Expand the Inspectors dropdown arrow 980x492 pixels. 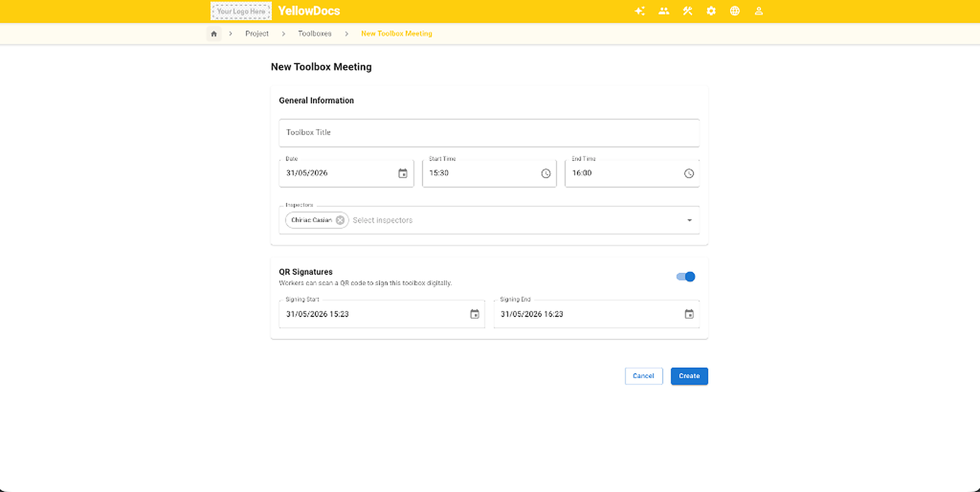(690, 220)
